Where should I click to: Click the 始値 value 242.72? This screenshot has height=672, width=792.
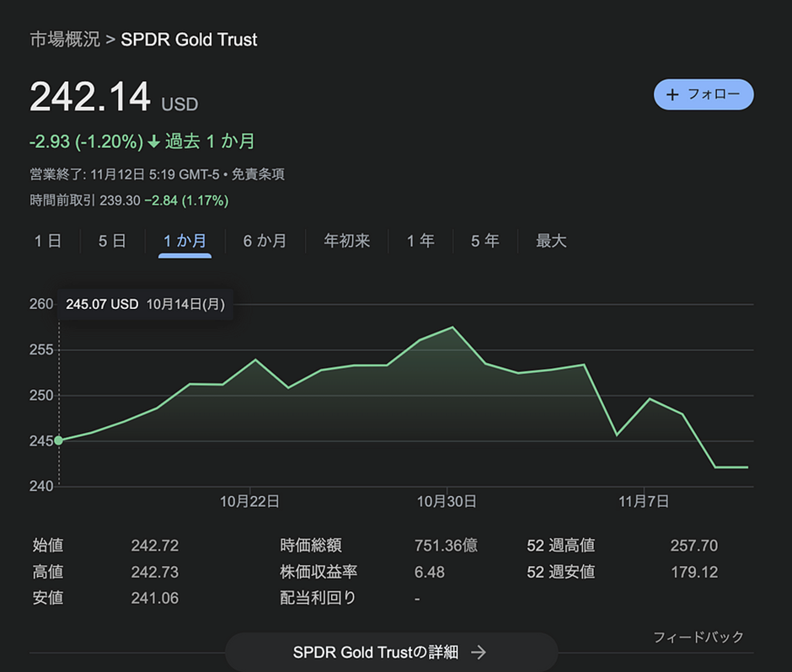pos(154,546)
